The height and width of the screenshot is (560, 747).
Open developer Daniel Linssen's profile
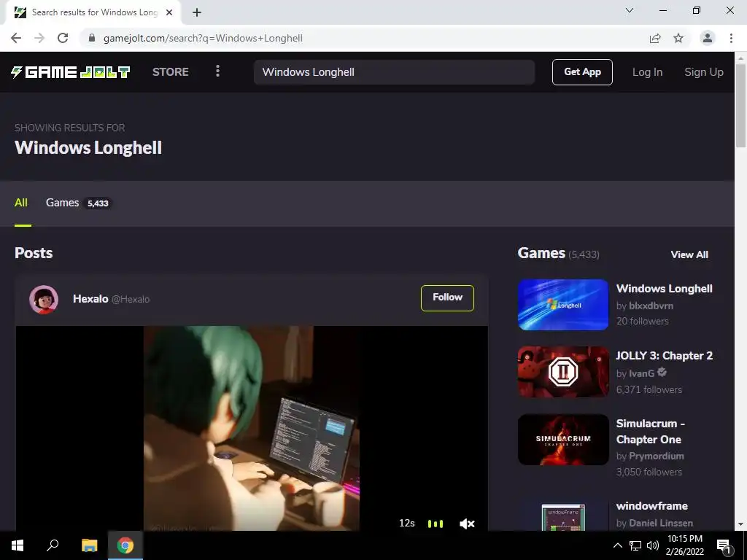point(661,523)
